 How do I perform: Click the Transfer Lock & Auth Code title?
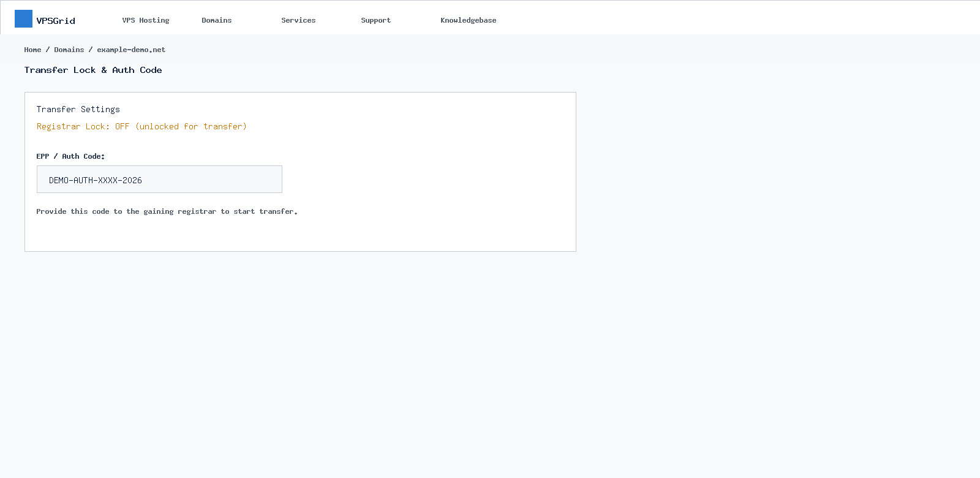coord(93,70)
